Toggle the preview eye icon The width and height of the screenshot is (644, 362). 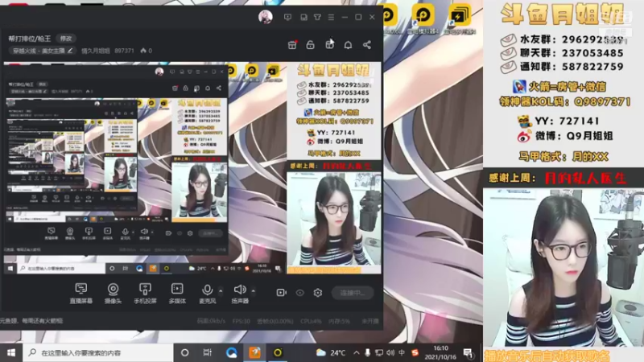click(299, 293)
